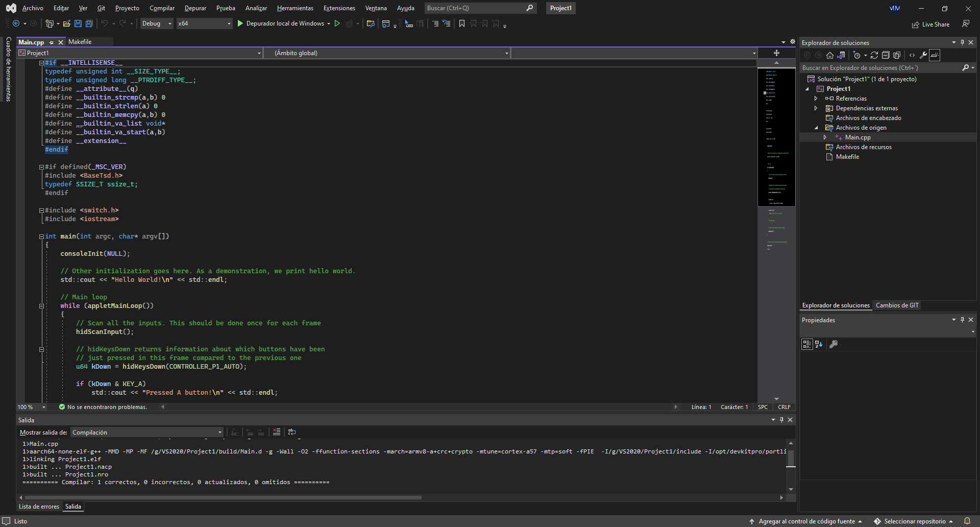The image size is (980, 527).
Task: Start debugging with the green play button
Action: (240, 23)
